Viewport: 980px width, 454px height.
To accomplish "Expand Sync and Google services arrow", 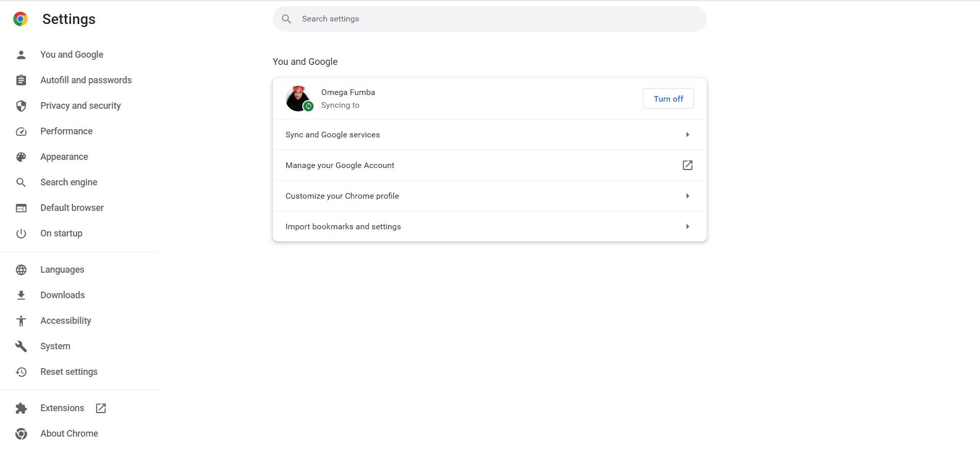I will (x=687, y=135).
